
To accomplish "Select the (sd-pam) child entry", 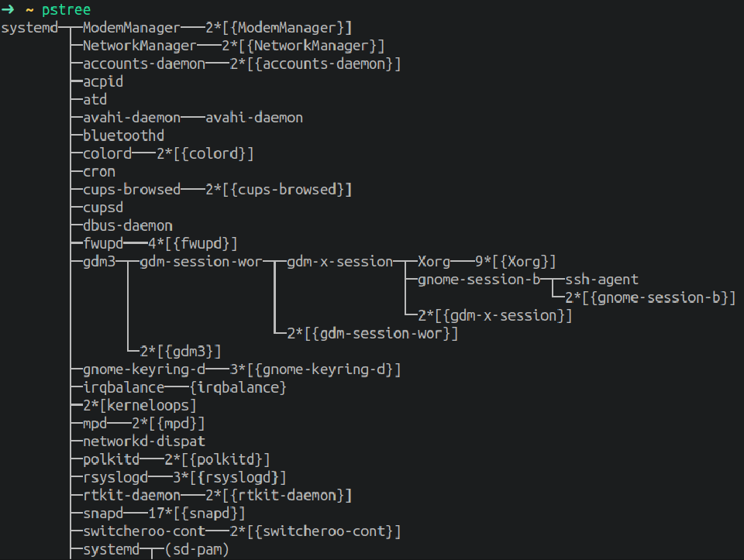I will pos(197,550).
